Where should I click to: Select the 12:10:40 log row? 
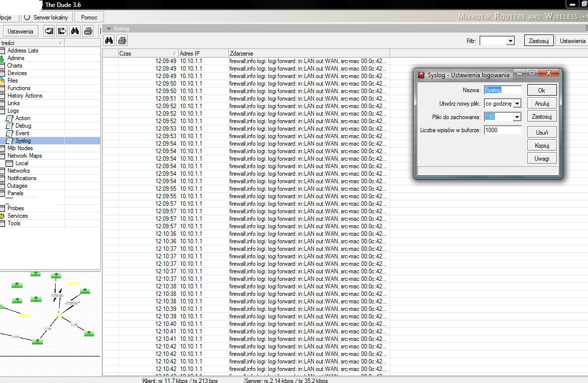pos(246,324)
